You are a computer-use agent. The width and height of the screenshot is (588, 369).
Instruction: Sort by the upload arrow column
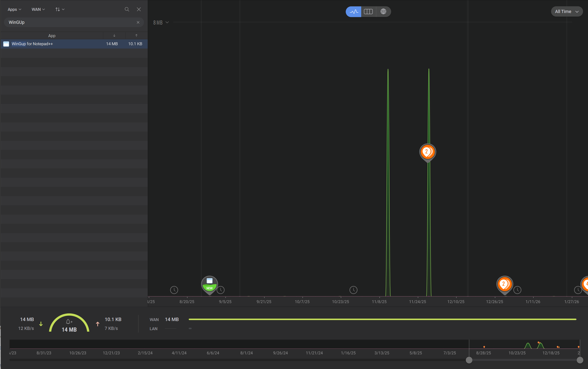[136, 36]
